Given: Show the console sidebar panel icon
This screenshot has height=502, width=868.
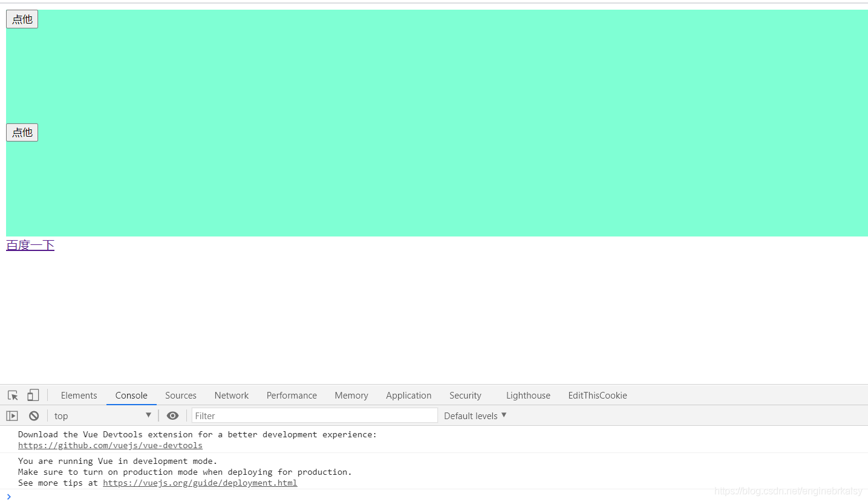Looking at the screenshot, I should (12, 416).
